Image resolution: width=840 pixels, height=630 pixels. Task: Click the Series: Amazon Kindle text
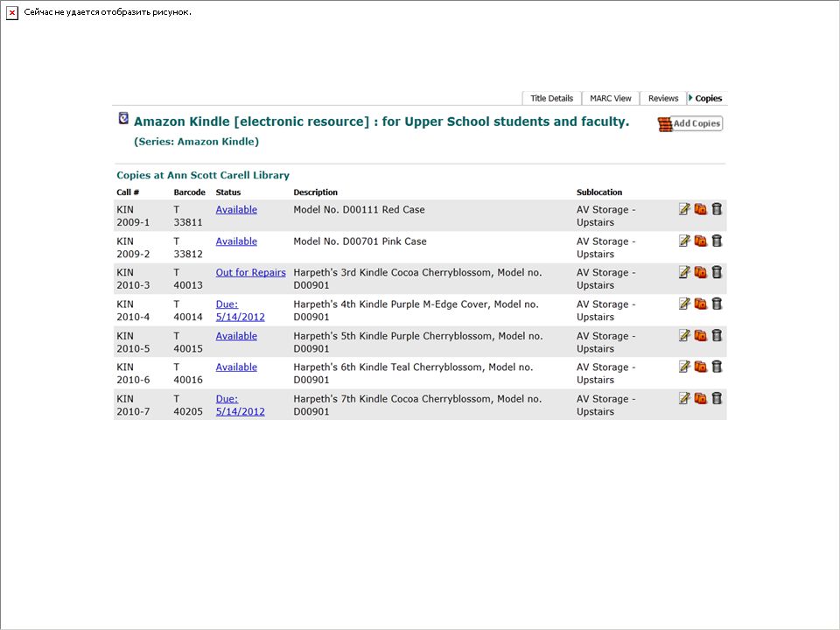[x=196, y=142]
